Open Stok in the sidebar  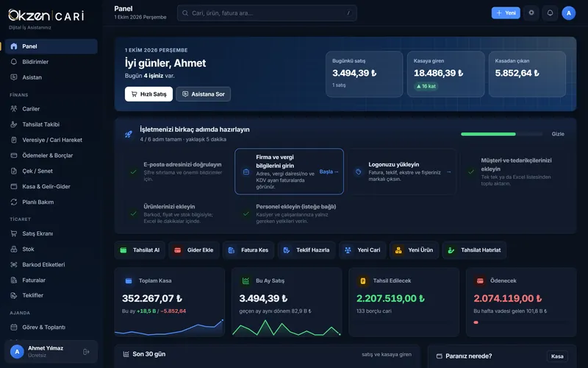[x=51, y=249]
